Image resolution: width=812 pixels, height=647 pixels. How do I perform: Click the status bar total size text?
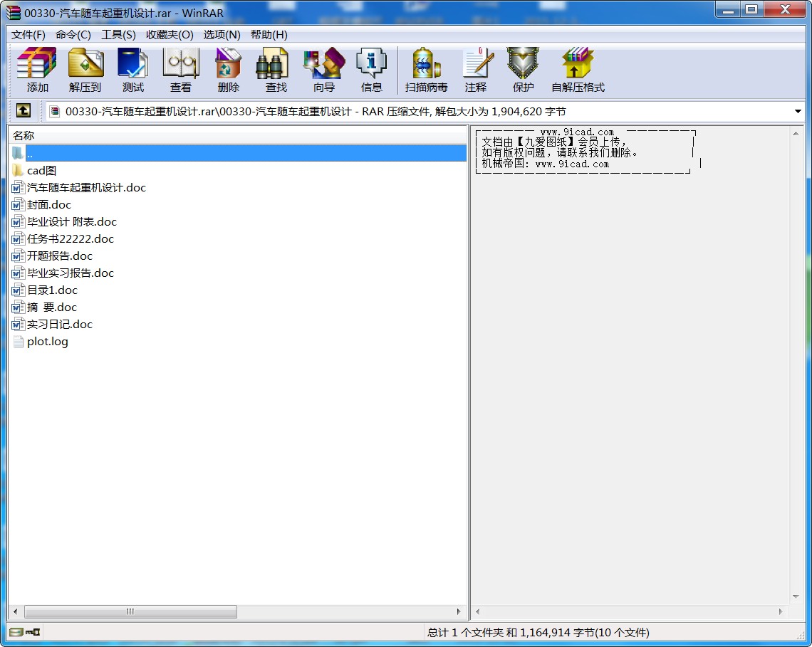coord(538,632)
